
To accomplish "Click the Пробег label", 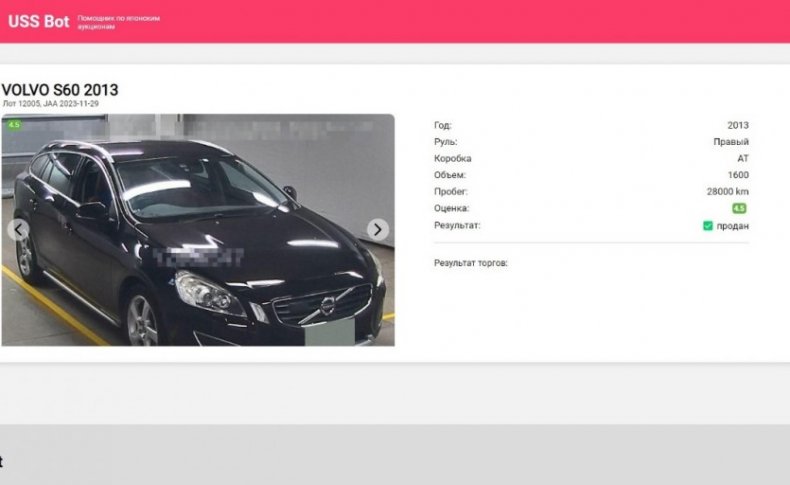I will tap(450, 191).
